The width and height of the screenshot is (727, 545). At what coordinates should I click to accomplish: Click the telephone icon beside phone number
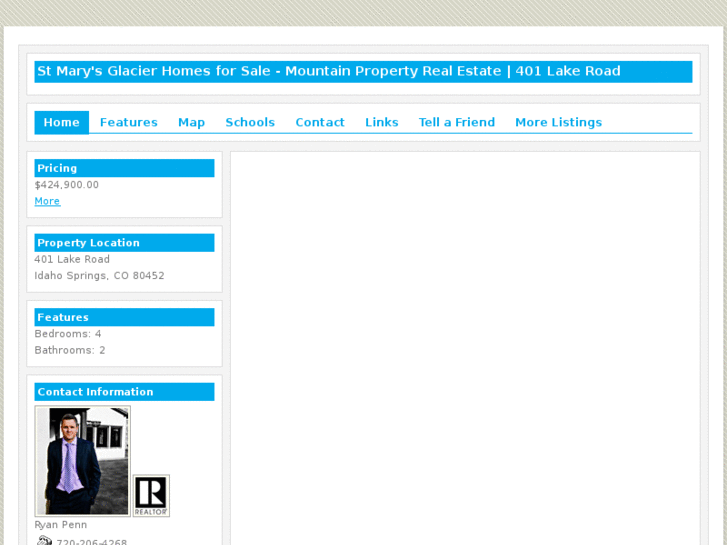coord(44,541)
